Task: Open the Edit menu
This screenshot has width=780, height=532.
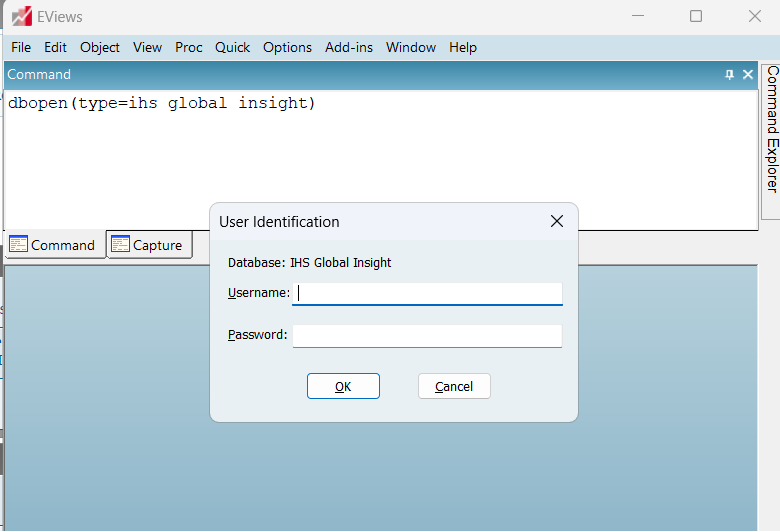Action: 55,47
